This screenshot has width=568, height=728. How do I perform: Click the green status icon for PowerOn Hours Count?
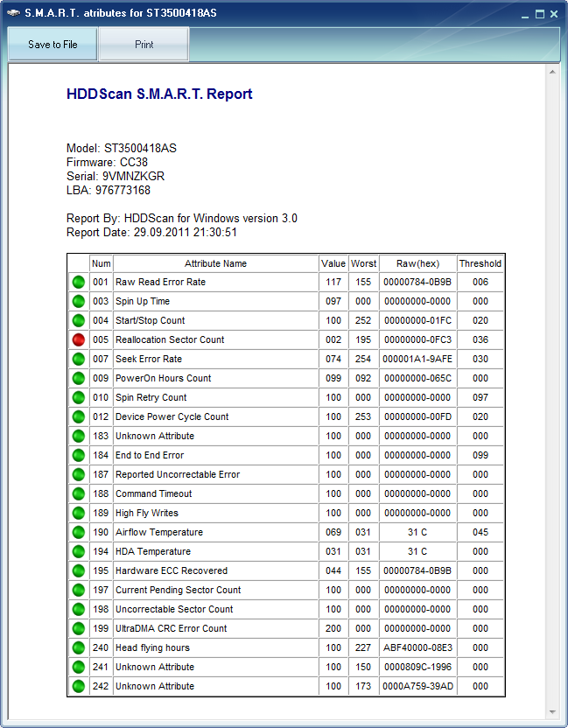coord(79,378)
